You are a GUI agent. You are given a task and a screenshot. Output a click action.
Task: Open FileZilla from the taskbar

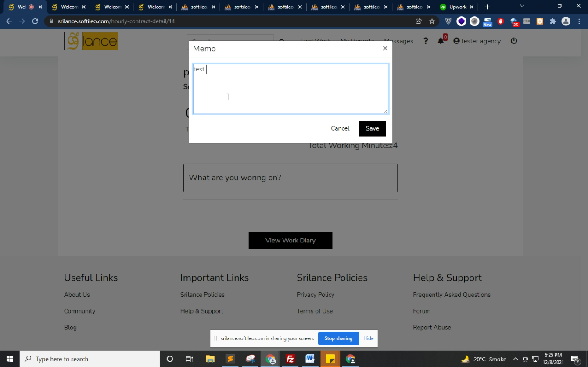coord(290,359)
